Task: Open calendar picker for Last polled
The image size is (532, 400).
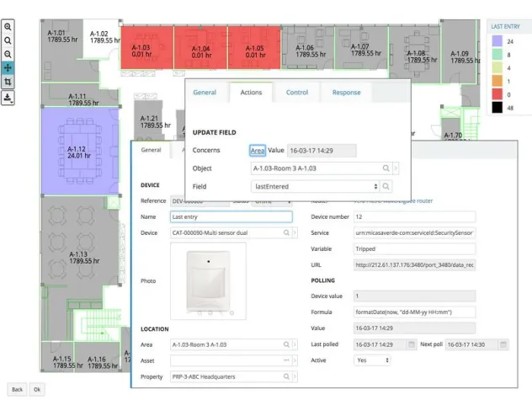Action: pyautogui.click(x=411, y=344)
